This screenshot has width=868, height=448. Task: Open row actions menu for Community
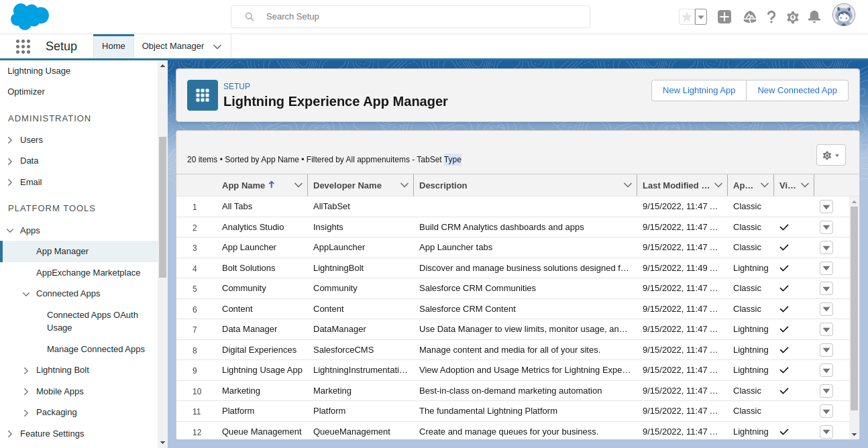[x=826, y=288]
